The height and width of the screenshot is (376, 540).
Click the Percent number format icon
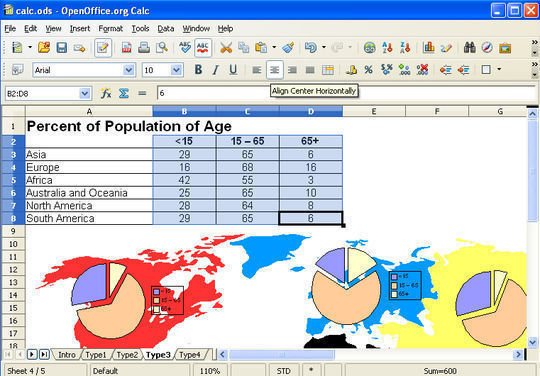click(368, 70)
